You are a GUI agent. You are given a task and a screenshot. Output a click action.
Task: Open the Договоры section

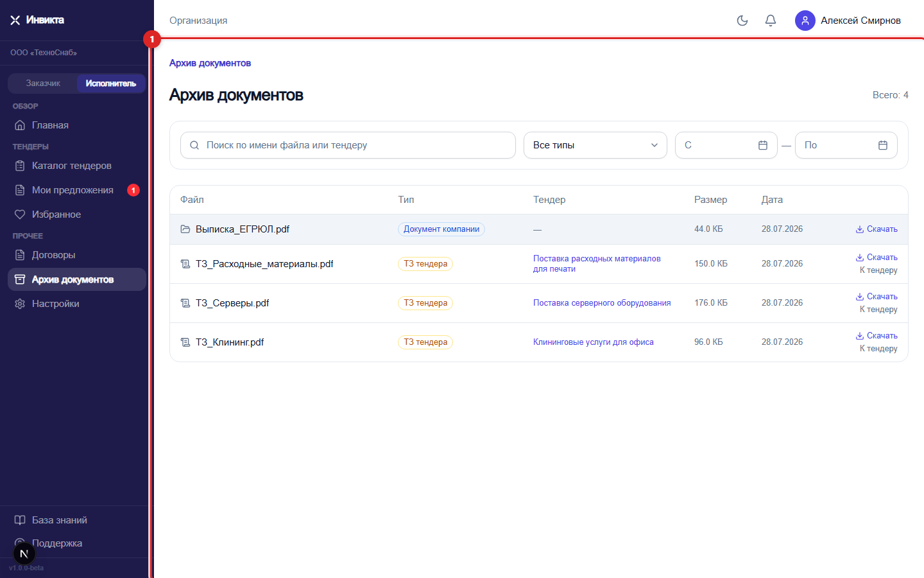[77, 255]
